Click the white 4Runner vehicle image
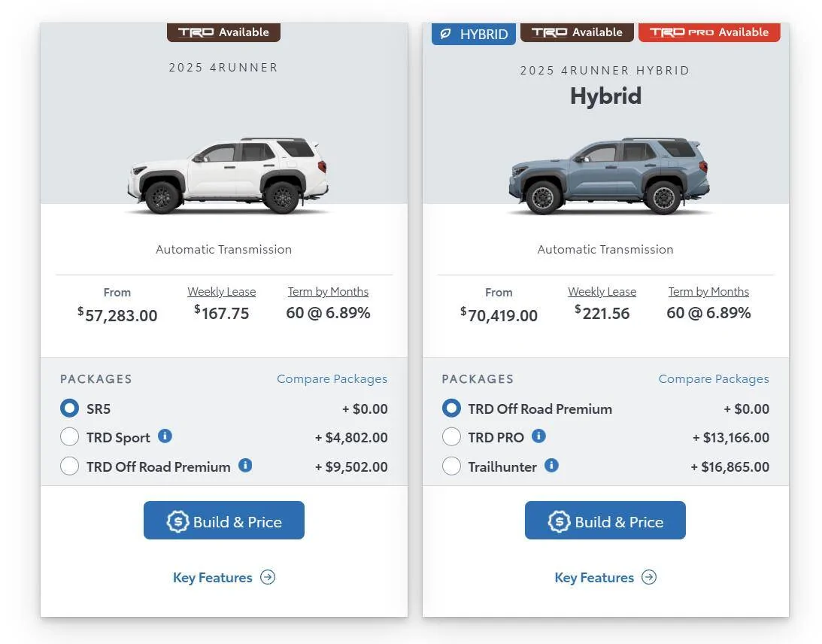Screen dimensions: 822x644 (223, 173)
